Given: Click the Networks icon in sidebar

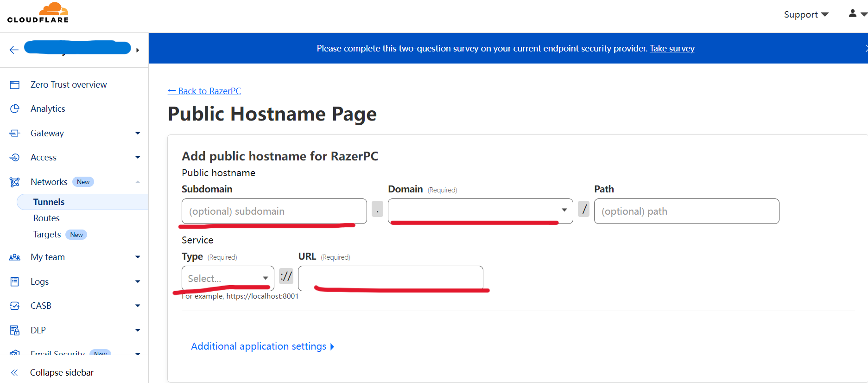Looking at the screenshot, I should (x=15, y=182).
